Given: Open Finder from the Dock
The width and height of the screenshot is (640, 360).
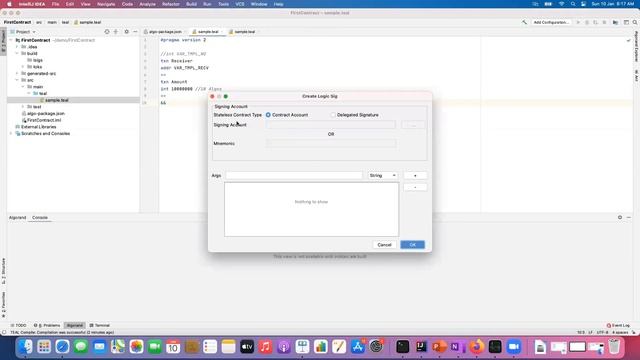Looking at the screenshot, I should coord(25,347).
